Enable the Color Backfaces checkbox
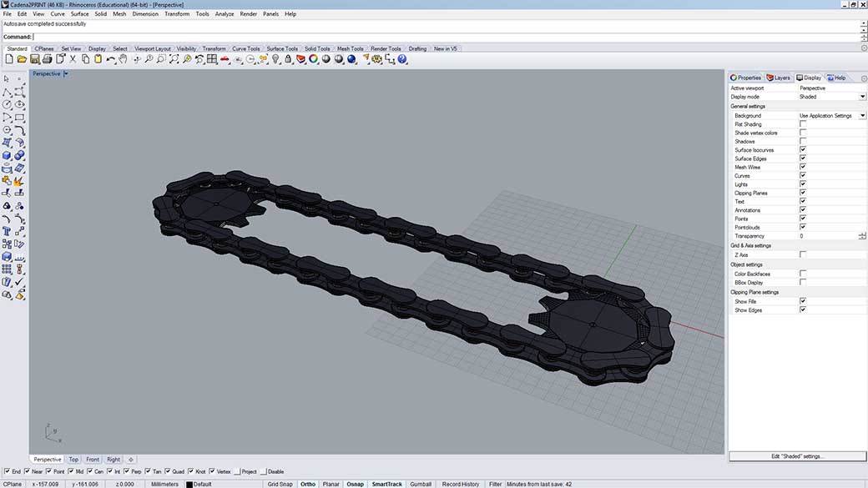868x488 pixels. [803, 274]
